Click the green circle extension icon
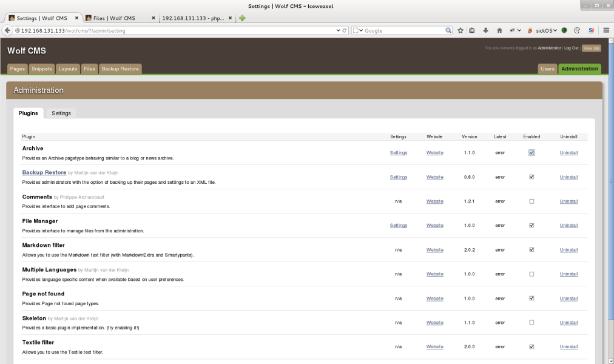 click(564, 30)
